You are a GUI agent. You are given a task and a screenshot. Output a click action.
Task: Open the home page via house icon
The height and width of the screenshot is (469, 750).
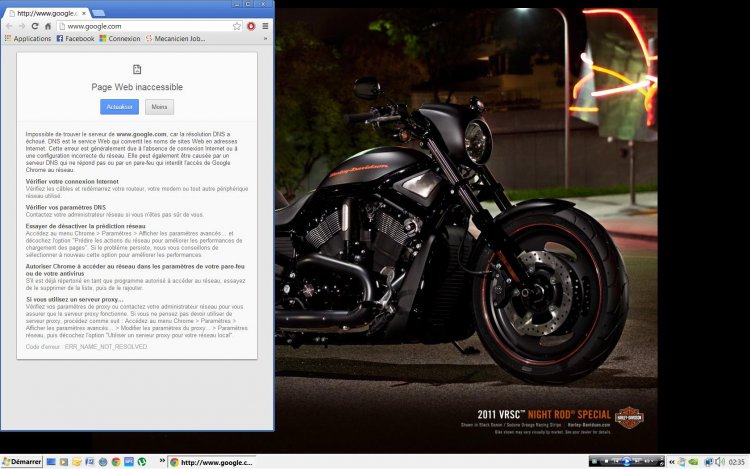point(48,26)
